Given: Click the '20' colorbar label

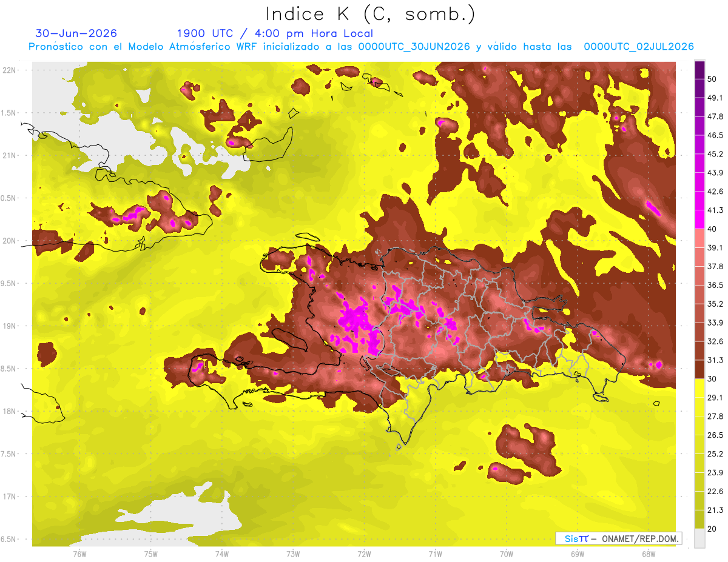Looking at the screenshot, I should click(713, 529).
